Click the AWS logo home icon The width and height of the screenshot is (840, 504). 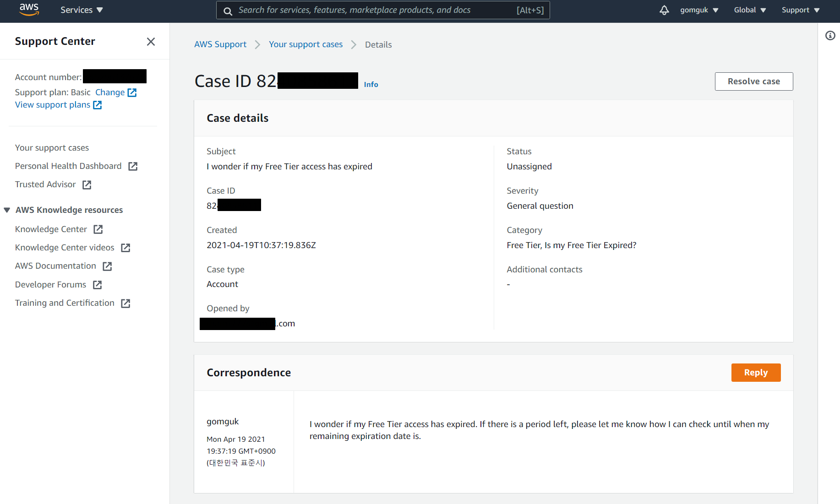[x=29, y=10]
